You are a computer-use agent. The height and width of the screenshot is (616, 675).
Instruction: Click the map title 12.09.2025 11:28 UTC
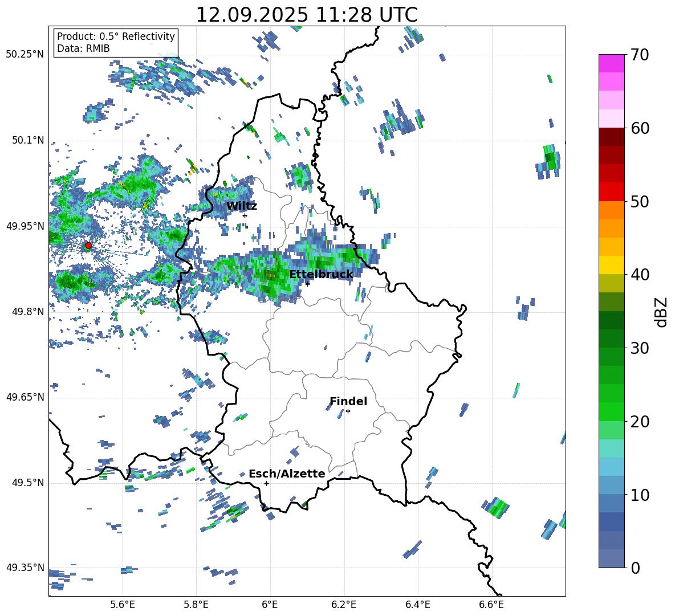(307, 15)
